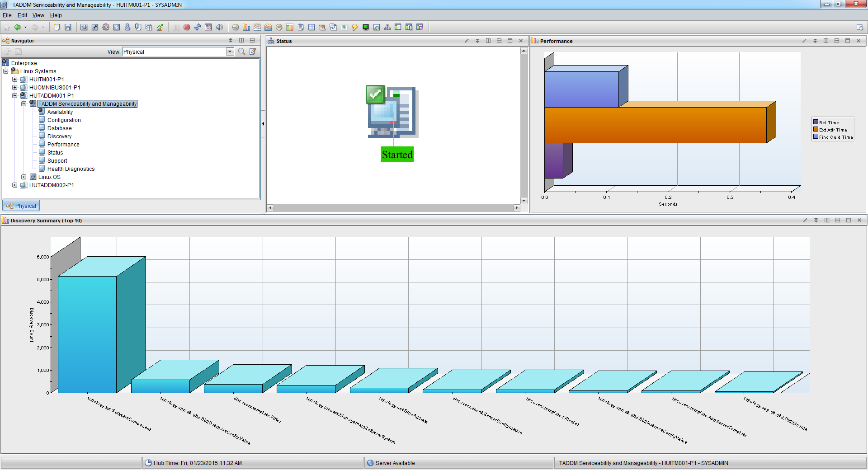The image size is (868, 470).
Task: Select Database in the navigator tree
Action: [x=60, y=128]
